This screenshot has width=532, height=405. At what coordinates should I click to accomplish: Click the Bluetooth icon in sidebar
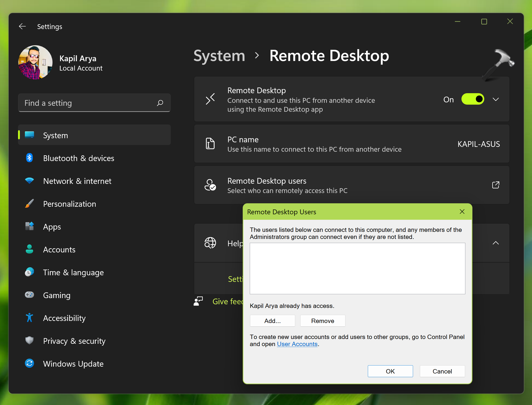point(29,158)
